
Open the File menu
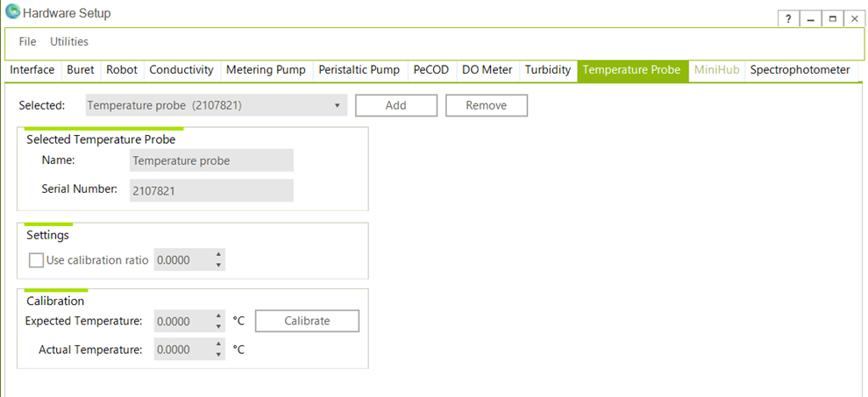[x=28, y=41]
